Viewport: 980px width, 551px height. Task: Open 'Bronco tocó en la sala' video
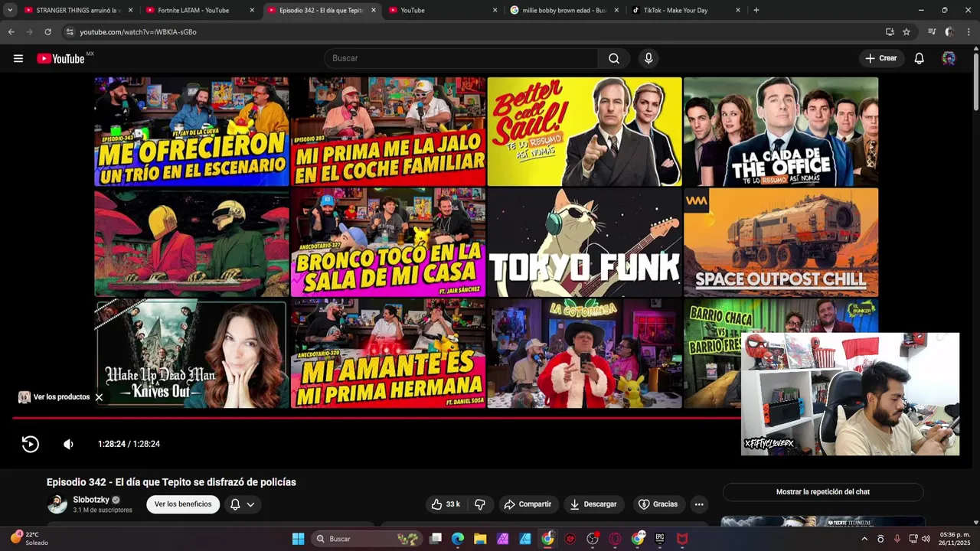[388, 243]
